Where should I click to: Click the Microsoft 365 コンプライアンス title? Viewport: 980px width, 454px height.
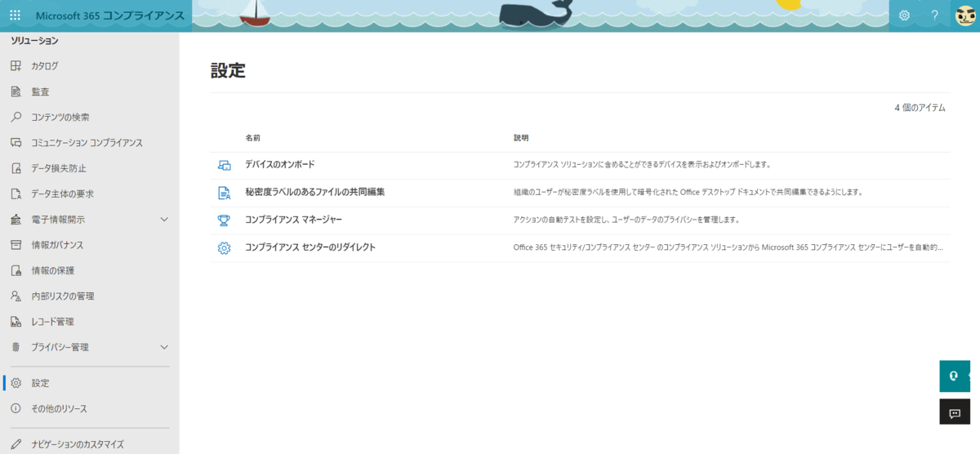[x=110, y=16]
